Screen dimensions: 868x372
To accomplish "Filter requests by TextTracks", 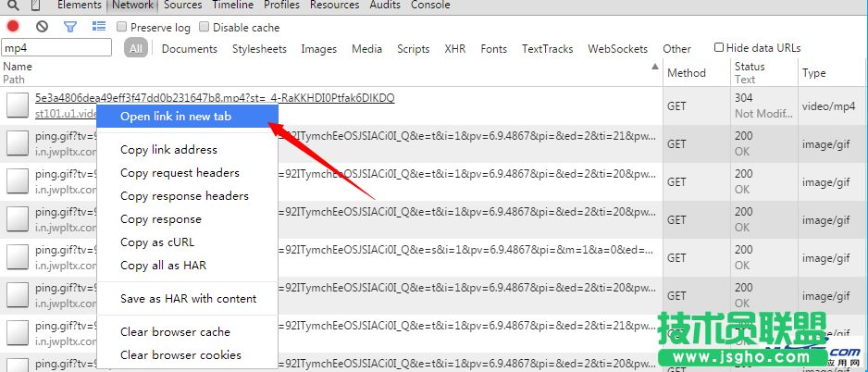I will click(547, 49).
